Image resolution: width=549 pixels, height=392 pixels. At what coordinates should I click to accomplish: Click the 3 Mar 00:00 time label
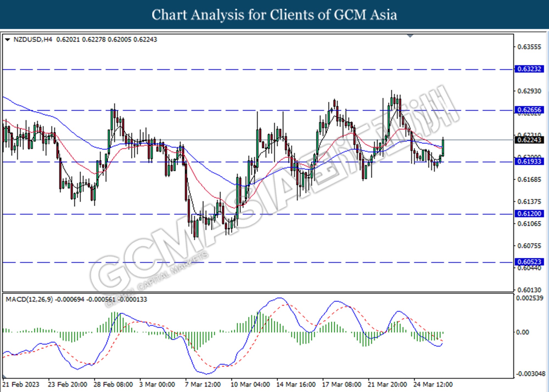click(157, 384)
